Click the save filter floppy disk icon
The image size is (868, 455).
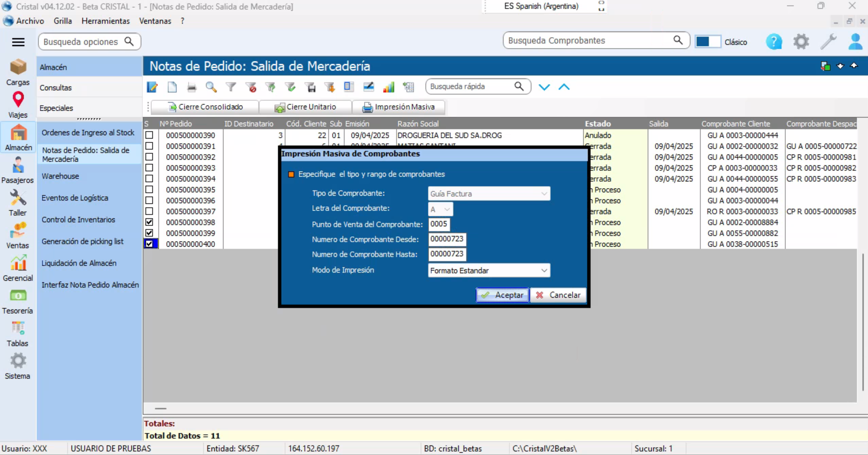pyautogui.click(x=311, y=87)
